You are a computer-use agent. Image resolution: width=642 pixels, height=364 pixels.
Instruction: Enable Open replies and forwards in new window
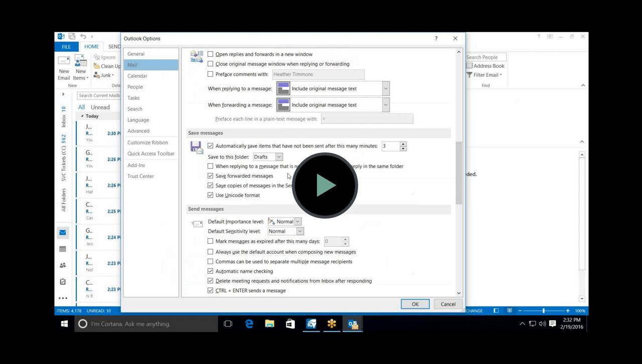(211, 54)
